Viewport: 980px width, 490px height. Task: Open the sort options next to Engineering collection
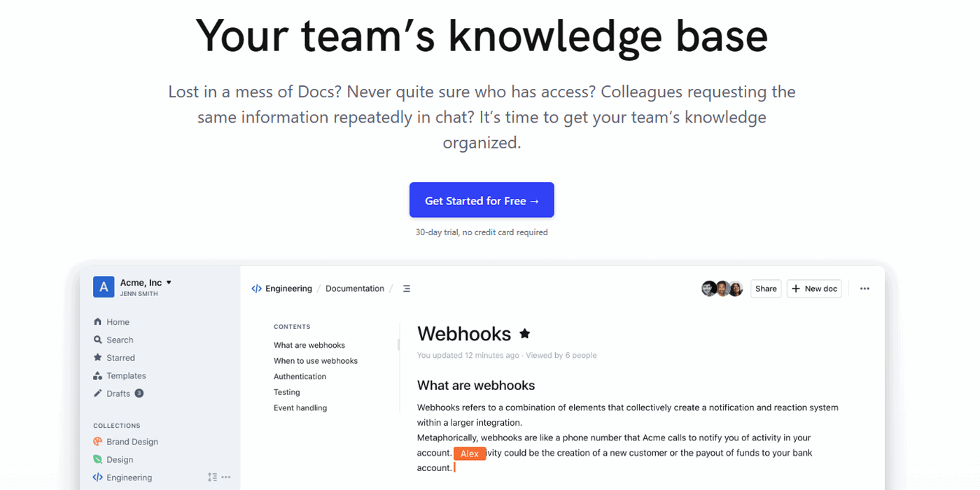pyautogui.click(x=212, y=477)
